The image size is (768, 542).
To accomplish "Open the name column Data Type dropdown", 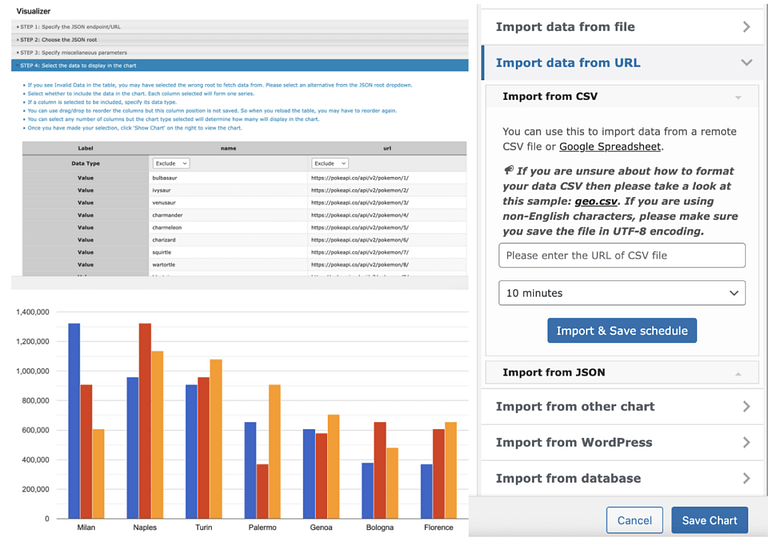I will pyautogui.click(x=167, y=163).
